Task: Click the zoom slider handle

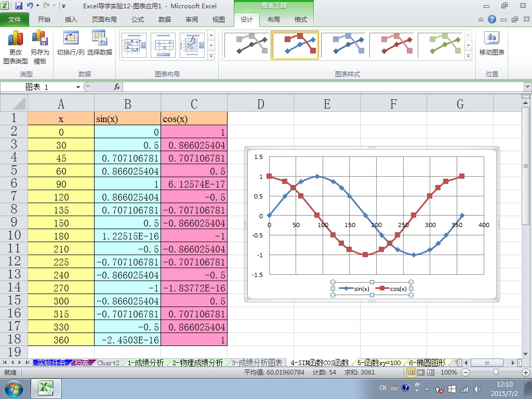Action: tap(496, 372)
